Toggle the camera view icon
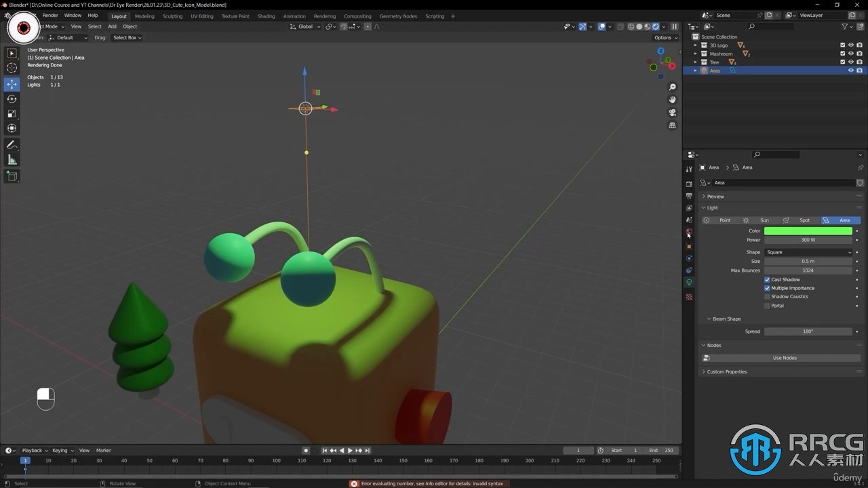 coord(672,113)
